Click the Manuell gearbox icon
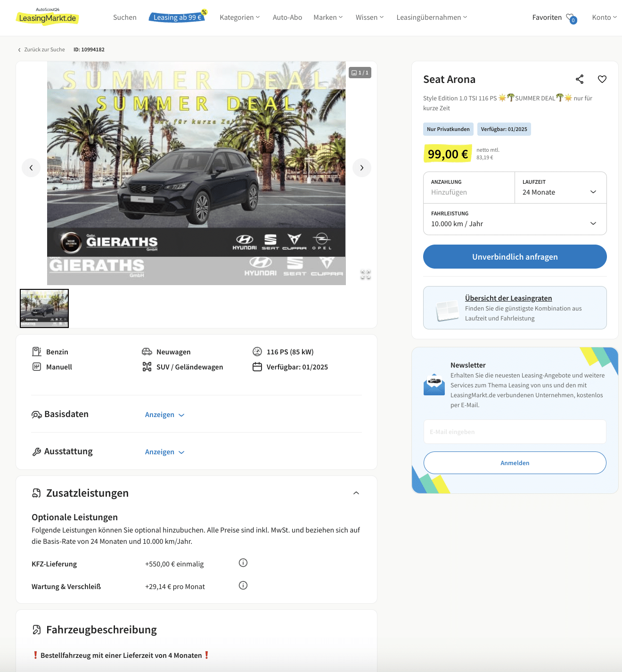Viewport: 622px width, 672px height. pyautogui.click(x=37, y=367)
